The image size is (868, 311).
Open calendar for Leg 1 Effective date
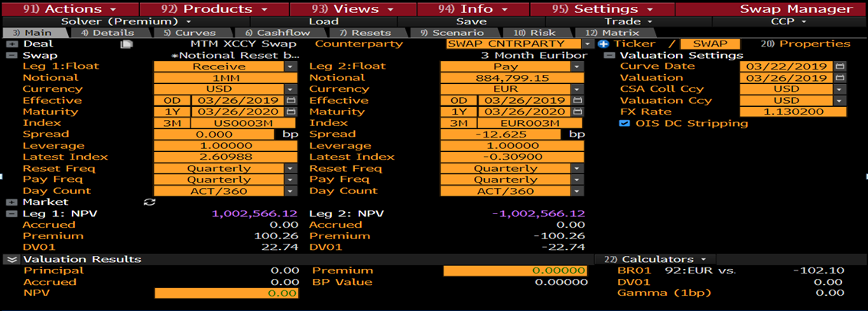pos(291,100)
